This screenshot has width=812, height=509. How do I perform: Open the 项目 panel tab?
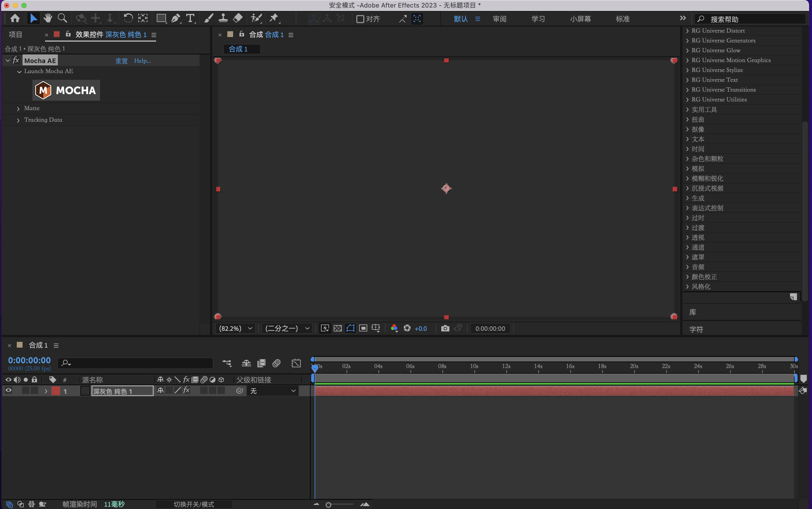[x=16, y=34]
